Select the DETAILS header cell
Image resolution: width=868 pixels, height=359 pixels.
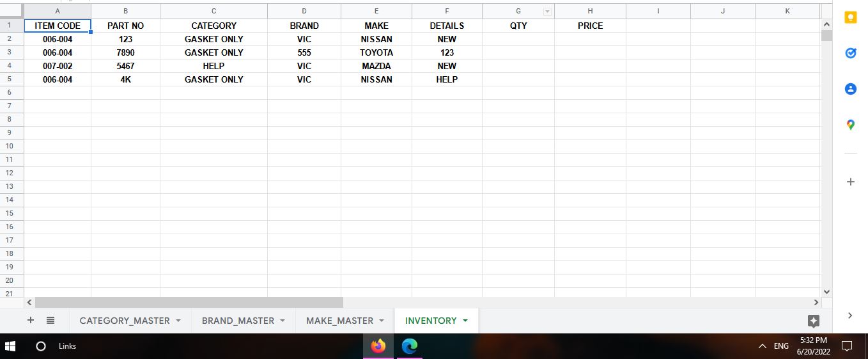click(447, 26)
